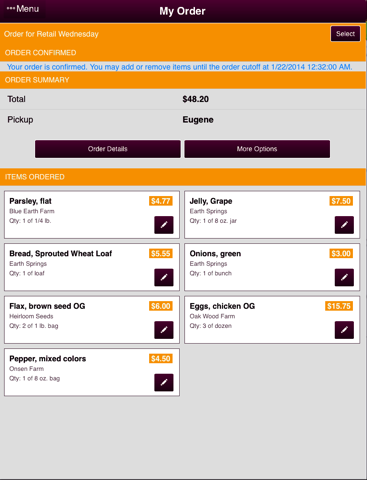The image size is (367, 480).
Task: Click the Select order button
Action: [x=345, y=34]
